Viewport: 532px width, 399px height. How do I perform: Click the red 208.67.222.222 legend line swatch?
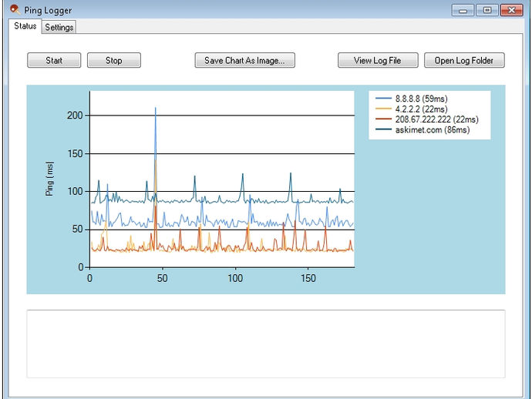tap(383, 119)
